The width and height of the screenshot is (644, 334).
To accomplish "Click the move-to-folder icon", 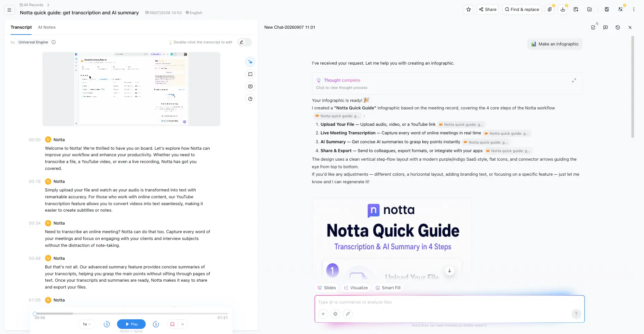I will (x=589, y=10).
